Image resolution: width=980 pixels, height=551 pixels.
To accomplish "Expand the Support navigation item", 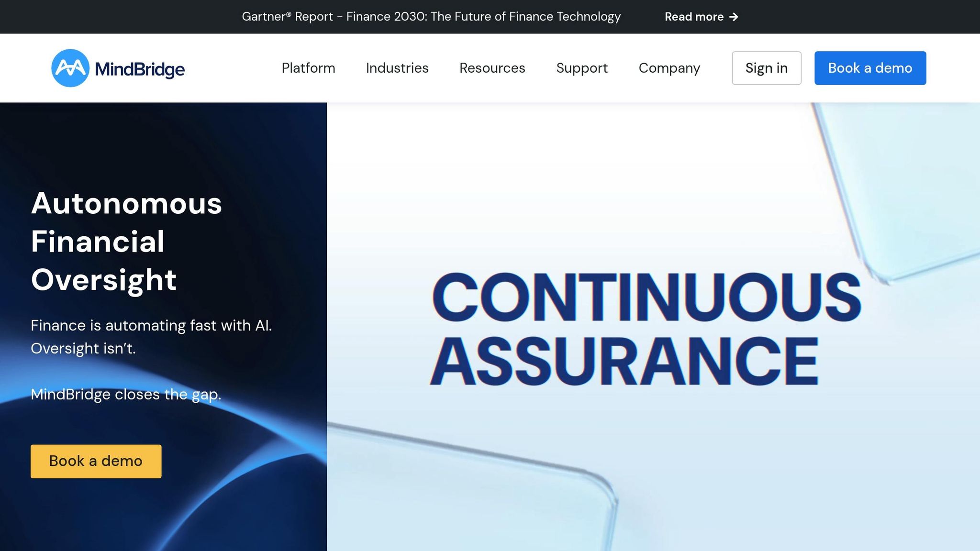I will 581,68.
